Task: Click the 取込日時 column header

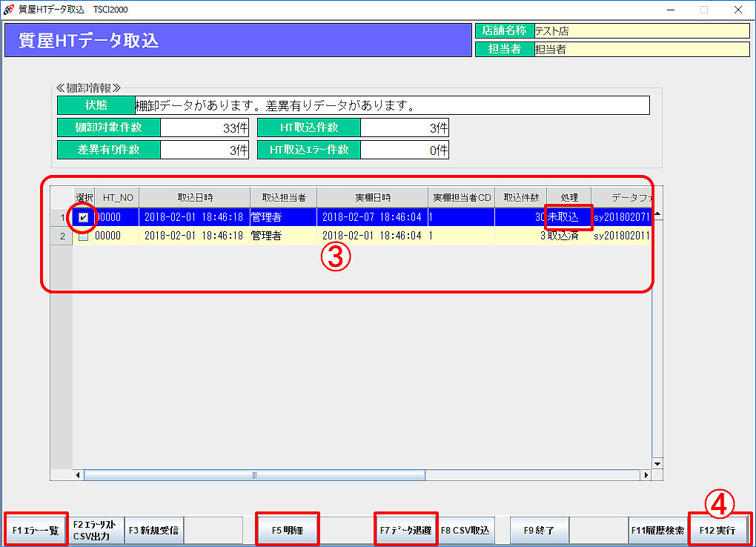Action: [194, 198]
